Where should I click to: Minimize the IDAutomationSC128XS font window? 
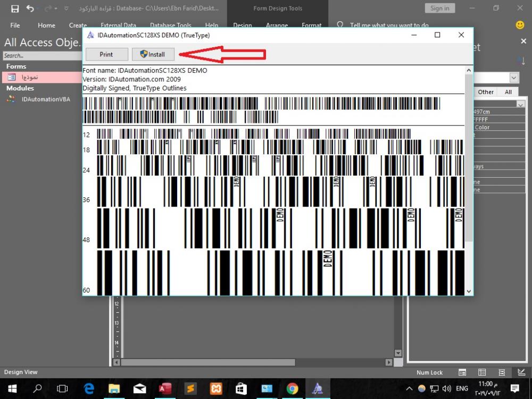pyautogui.click(x=414, y=35)
